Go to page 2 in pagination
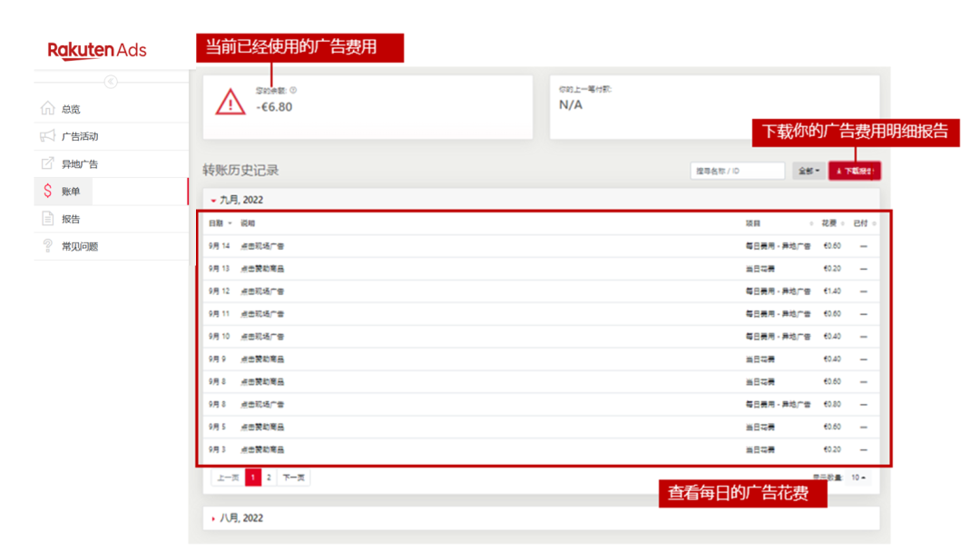The image size is (980, 552). (269, 478)
